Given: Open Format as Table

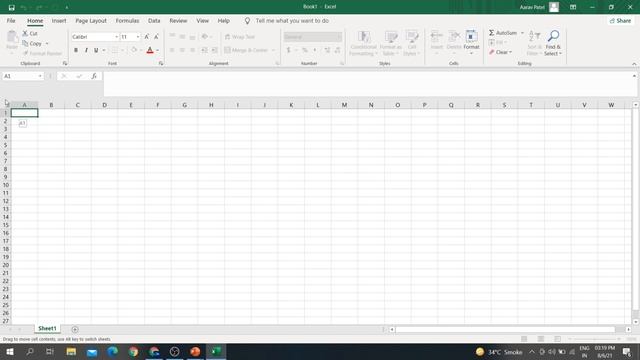Looking at the screenshot, I should point(391,43).
